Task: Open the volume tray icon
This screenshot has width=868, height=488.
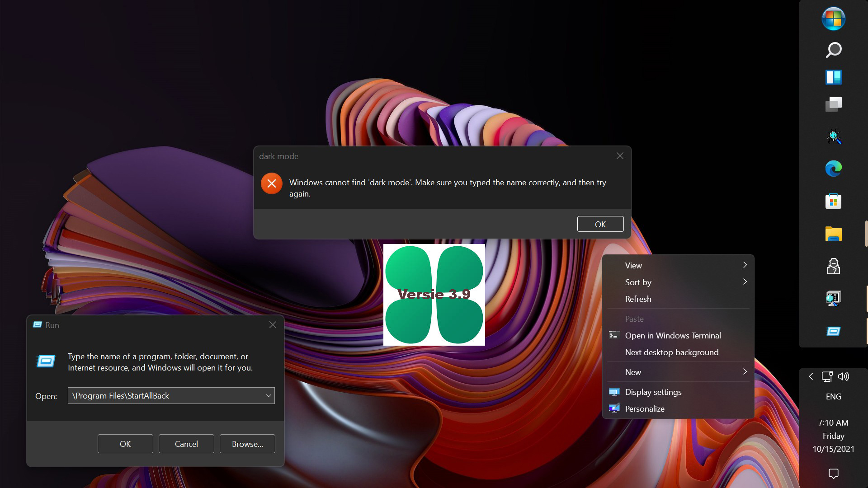Action: (844, 376)
